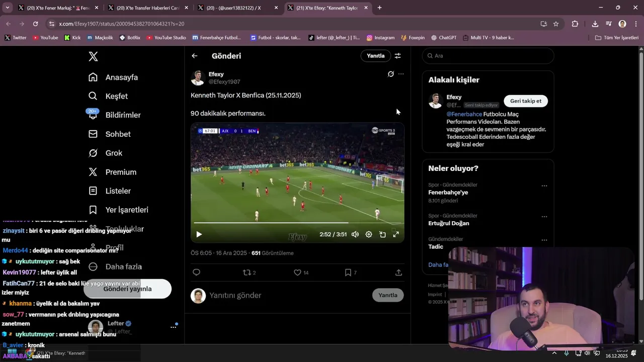Bookmark this page with star icon
Screen dimensions: 644x362
[556, 24]
